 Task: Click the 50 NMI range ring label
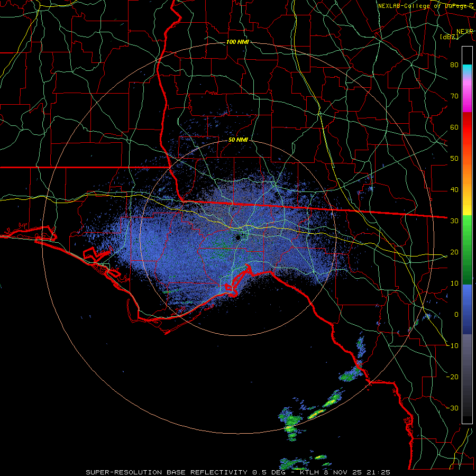239,140
